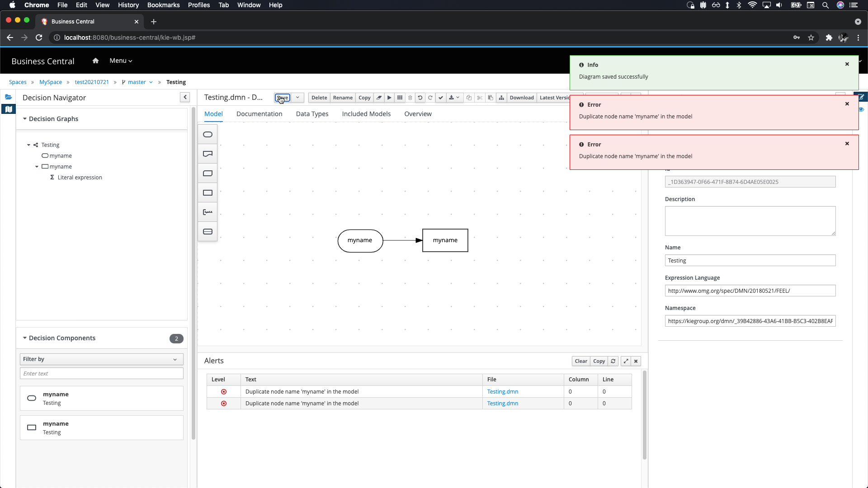Open the Save options dropdown arrow

[x=297, y=98]
